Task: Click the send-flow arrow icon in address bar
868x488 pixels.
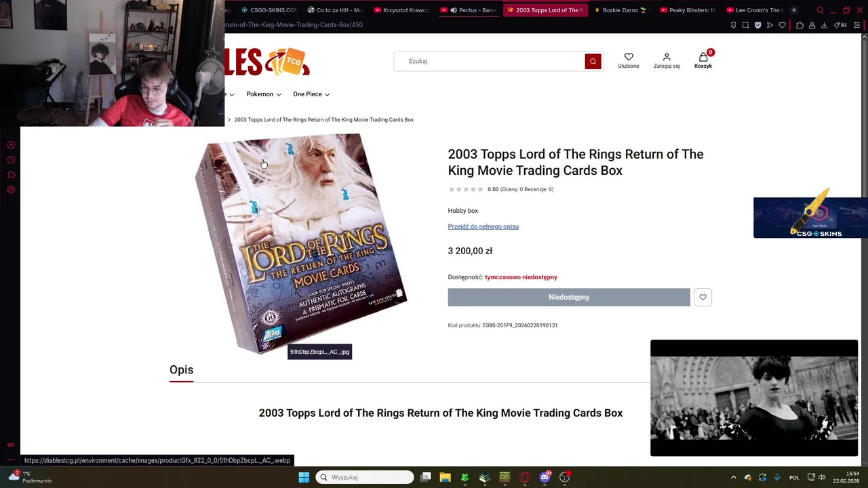Action: 770,25
